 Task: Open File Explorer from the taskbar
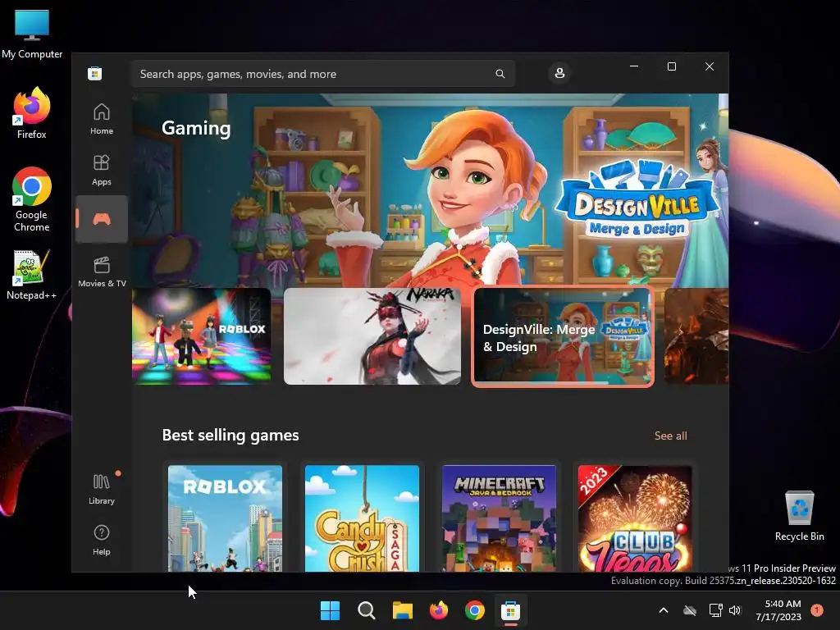click(x=402, y=610)
